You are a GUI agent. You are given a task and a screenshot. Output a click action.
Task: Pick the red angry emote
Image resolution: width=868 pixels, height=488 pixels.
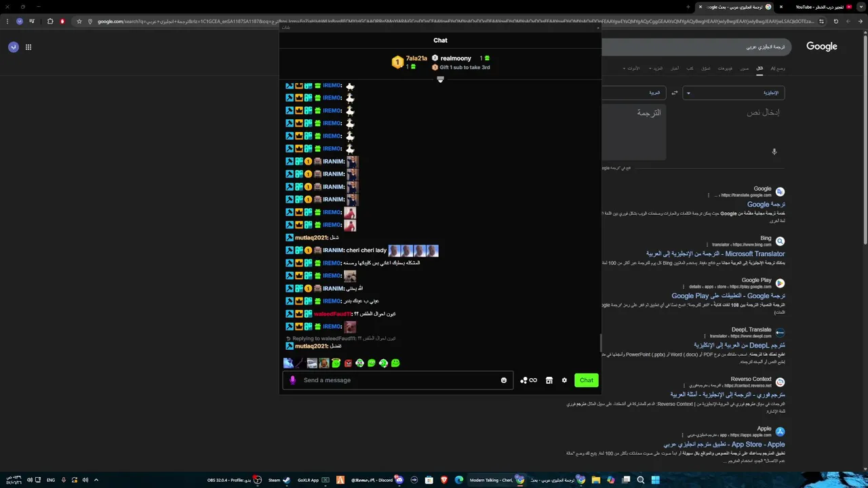348,363
